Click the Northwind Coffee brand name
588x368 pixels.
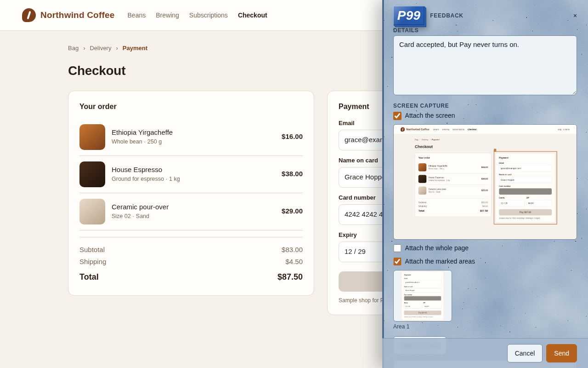tap(77, 15)
